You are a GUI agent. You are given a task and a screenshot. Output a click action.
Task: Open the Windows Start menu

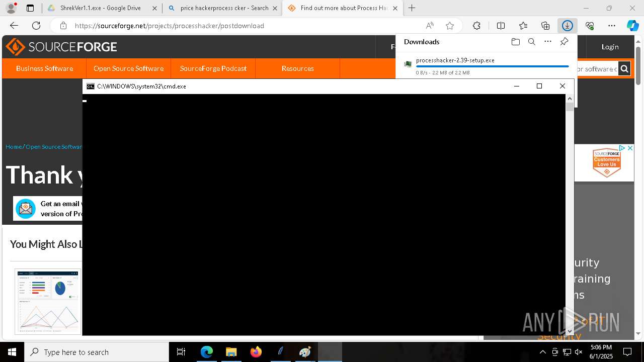[x=12, y=352]
